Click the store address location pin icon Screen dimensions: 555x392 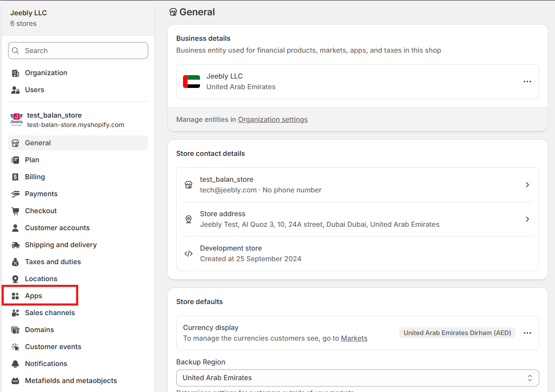pyautogui.click(x=189, y=219)
